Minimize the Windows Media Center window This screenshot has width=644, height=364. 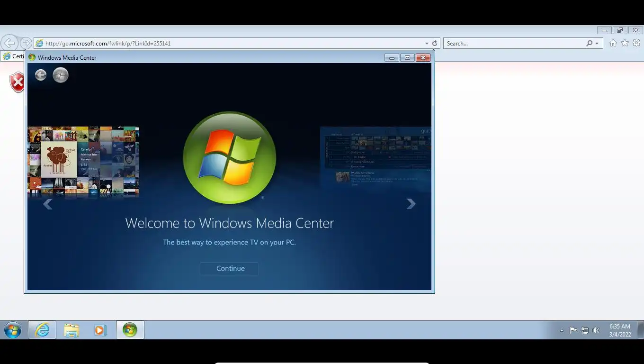(x=392, y=57)
